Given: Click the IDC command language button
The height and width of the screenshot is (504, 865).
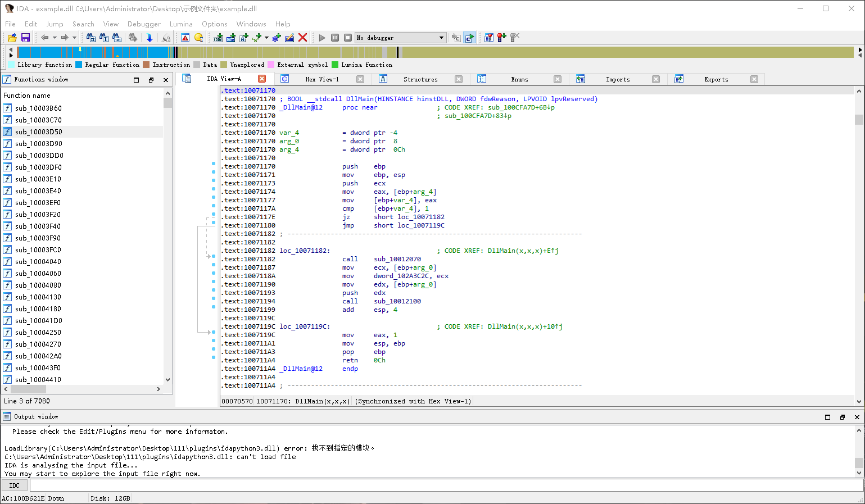Looking at the screenshot, I should [x=15, y=485].
